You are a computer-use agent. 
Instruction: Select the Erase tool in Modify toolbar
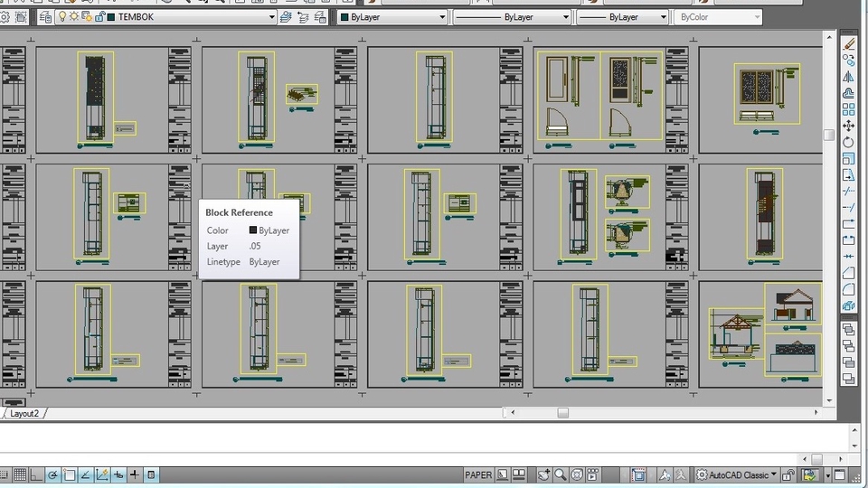point(849,44)
